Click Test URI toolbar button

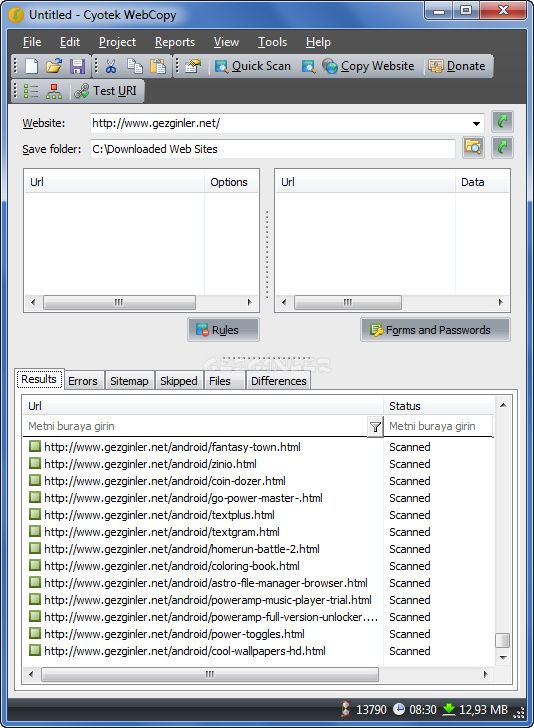105,91
